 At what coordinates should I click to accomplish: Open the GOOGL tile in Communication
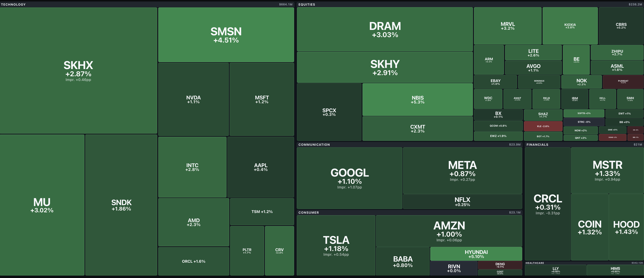point(349,178)
